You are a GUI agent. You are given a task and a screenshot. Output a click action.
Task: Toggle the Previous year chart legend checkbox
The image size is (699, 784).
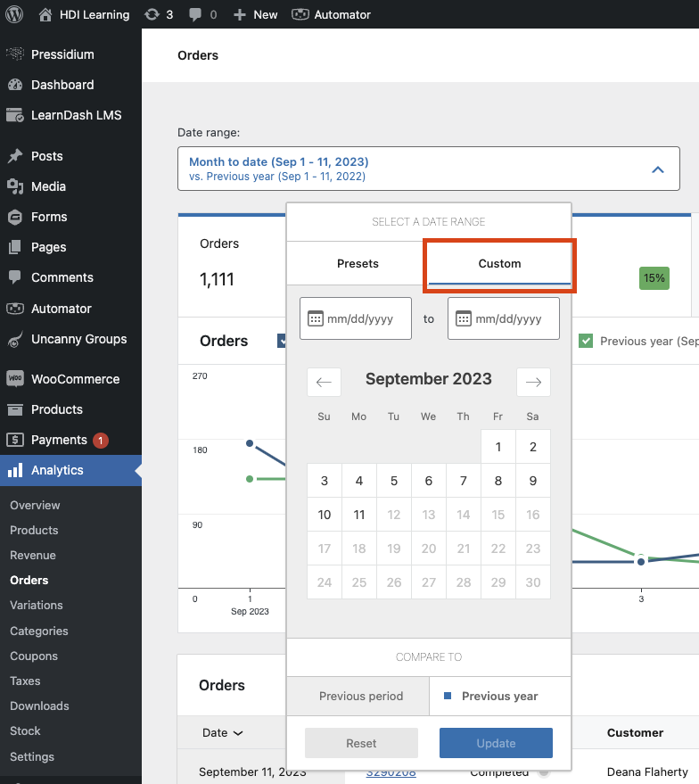pos(586,341)
